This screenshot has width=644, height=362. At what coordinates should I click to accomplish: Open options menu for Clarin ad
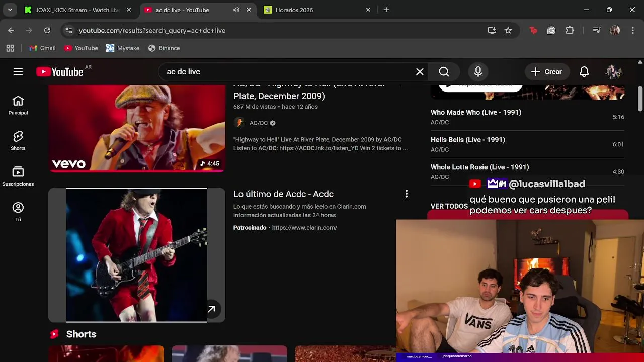point(406,194)
